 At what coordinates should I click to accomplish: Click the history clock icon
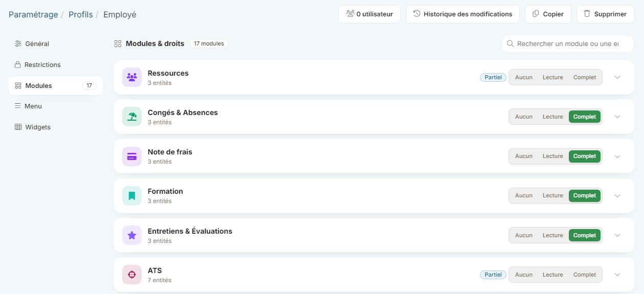(417, 14)
